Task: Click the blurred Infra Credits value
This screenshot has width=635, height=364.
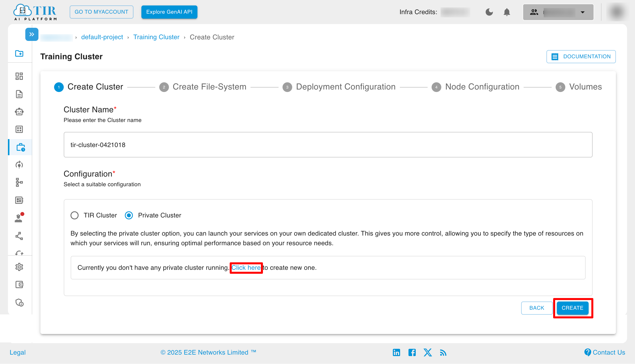Action: point(455,12)
